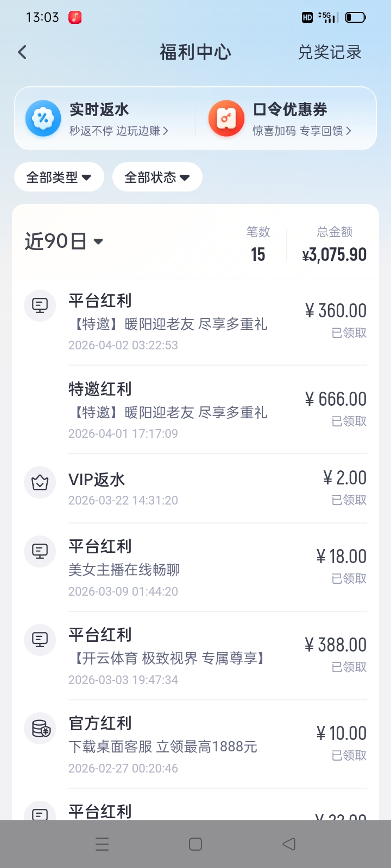Expand the 近90日 date range selector
This screenshot has width=391, height=868.
tap(64, 241)
